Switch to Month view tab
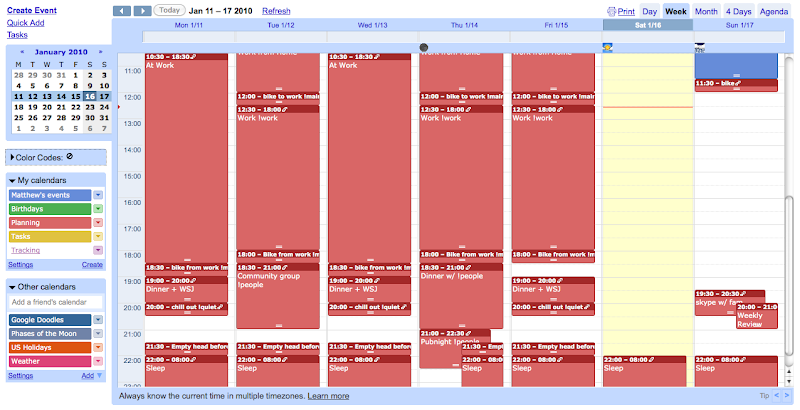 tap(706, 11)
